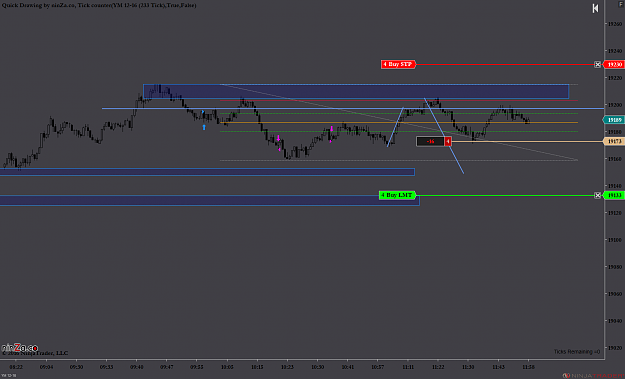Screen dimensions: 625x379
Task: Select the blue up-arrow marker on the chart
Action: [204, 127]
